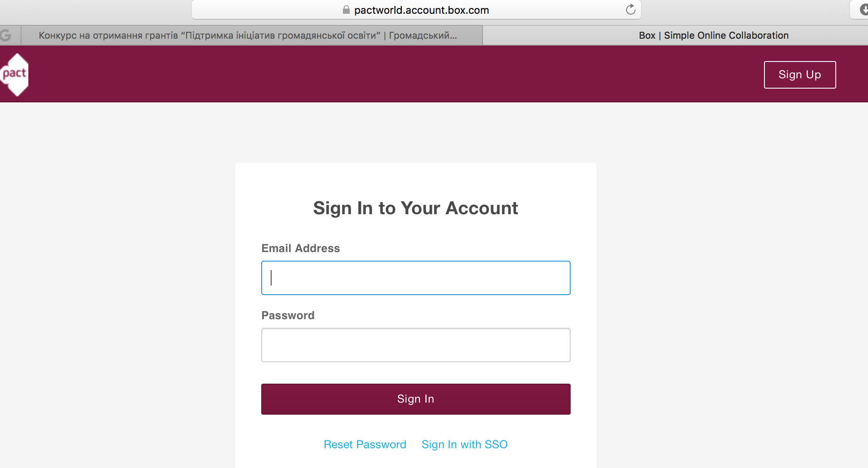Click the pact logo in the header
Viewport: 868px width, 468px height.
coord(15,74)
